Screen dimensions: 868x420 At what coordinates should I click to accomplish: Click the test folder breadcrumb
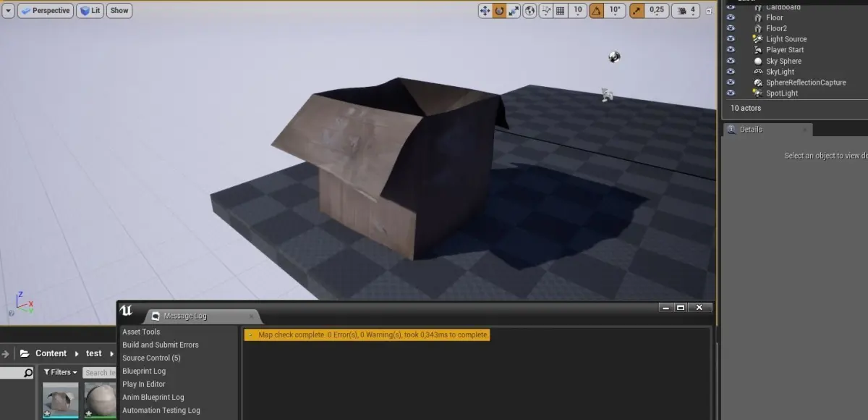(x=94, y=353)
